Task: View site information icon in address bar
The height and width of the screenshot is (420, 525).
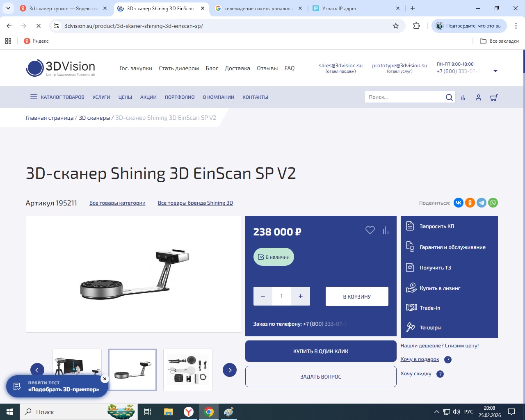Action: click(x=57, y=26)
